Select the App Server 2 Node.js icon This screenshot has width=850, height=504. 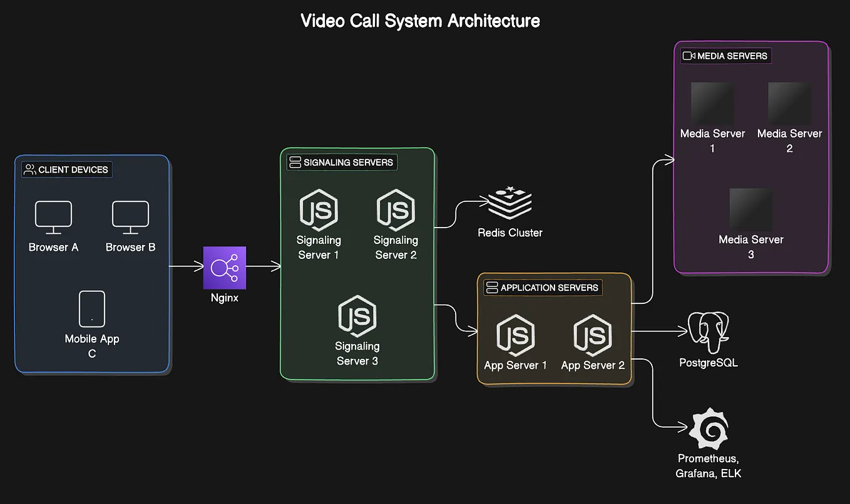coord(593,335)
